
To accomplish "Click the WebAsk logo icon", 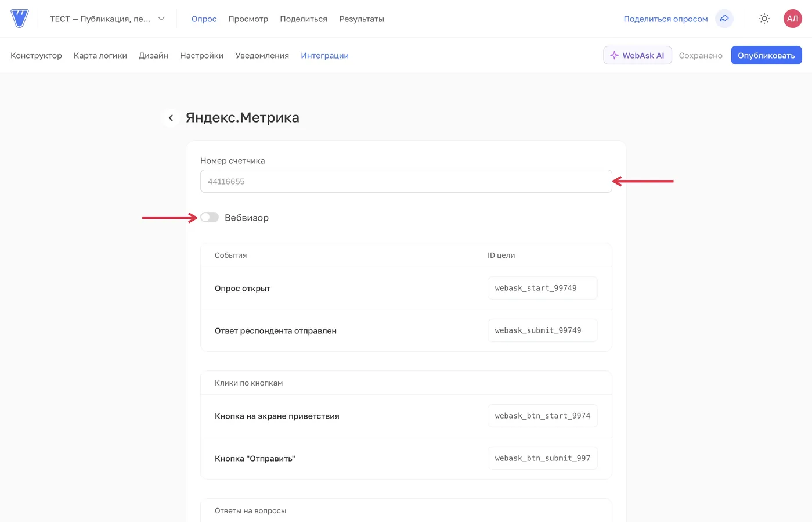I will click(x=20, y=19).
